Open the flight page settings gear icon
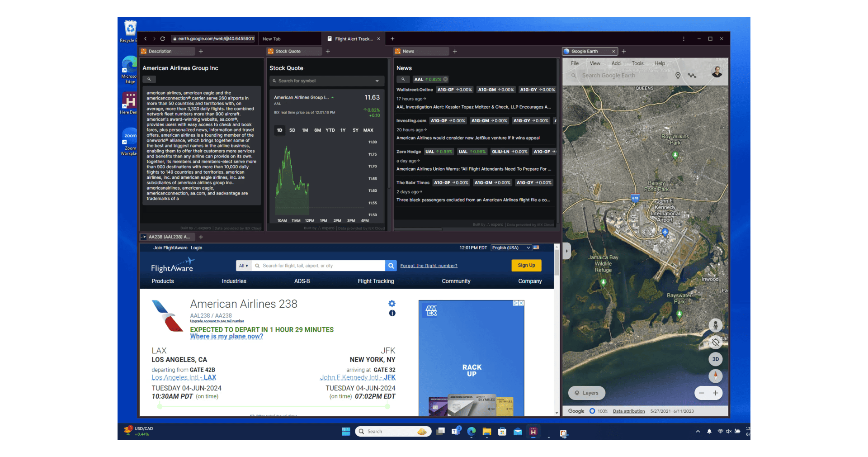 click(392, 304)
